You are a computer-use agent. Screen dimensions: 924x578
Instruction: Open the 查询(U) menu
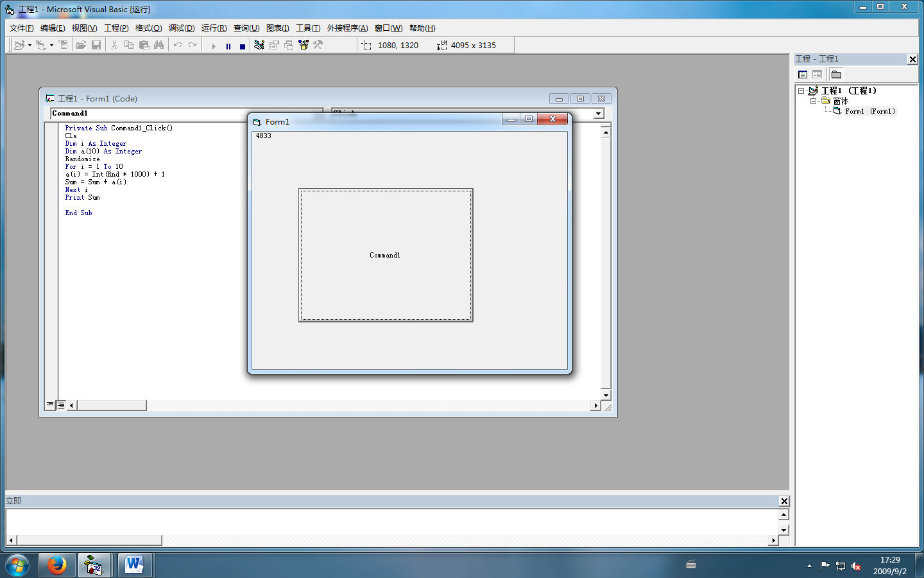point(246,28)
